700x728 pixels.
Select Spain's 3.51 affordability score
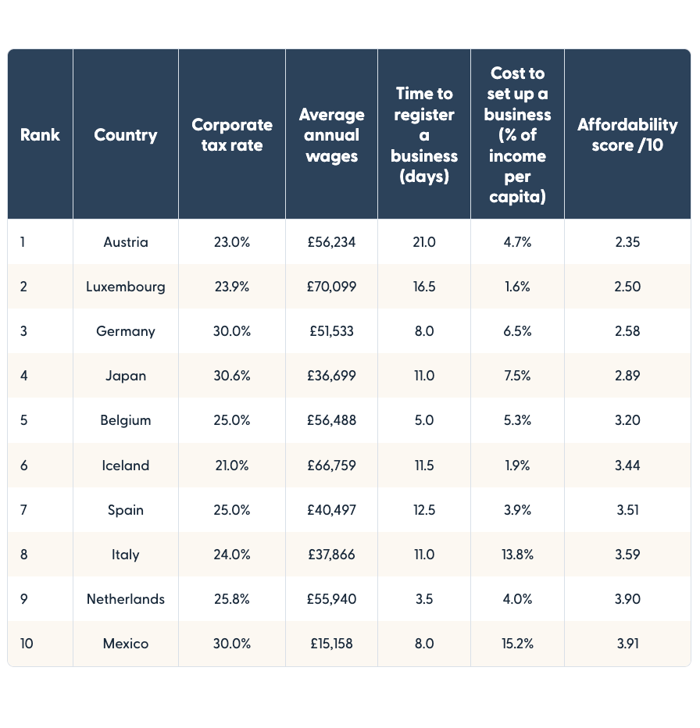627,510
